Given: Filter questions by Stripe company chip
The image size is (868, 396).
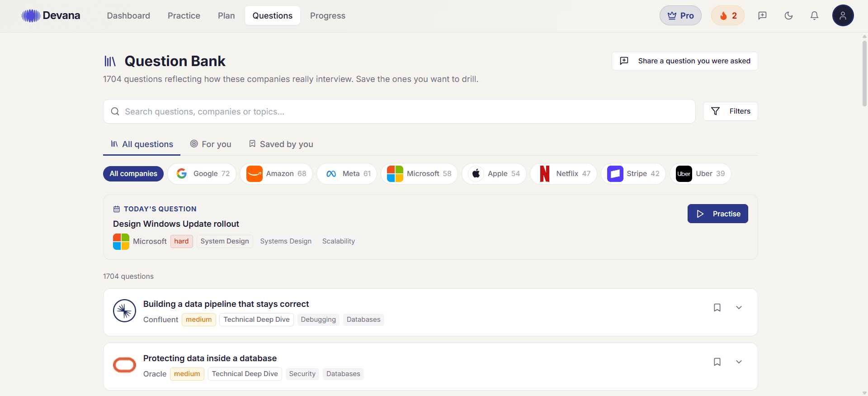Looking at the screenshot, I should [633, 174].
